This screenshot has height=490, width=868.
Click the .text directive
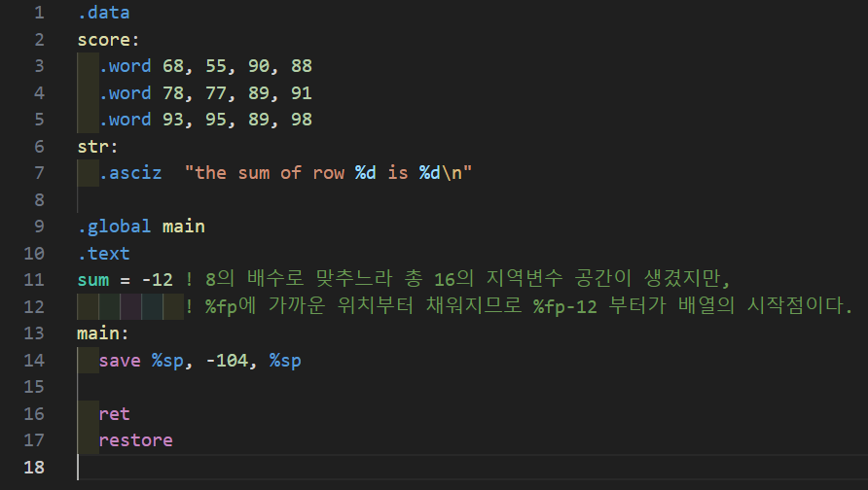tap(103, 254)
